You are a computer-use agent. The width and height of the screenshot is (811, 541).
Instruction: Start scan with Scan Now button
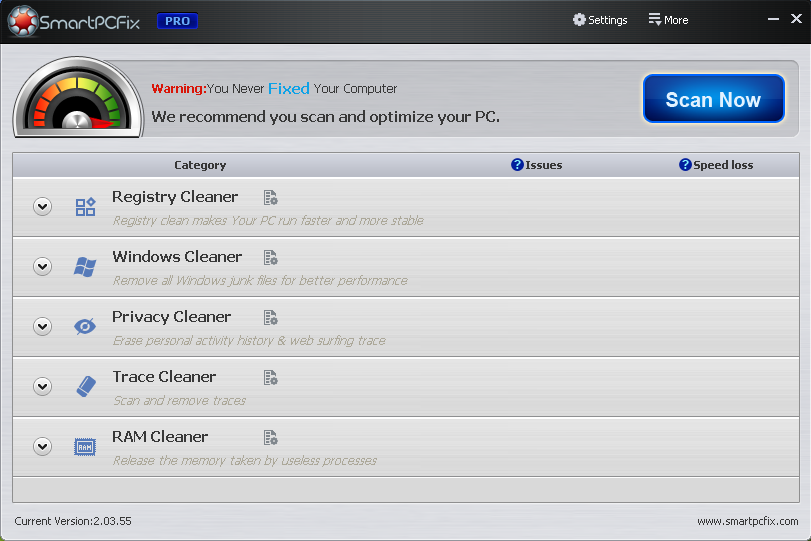[714, 99]
